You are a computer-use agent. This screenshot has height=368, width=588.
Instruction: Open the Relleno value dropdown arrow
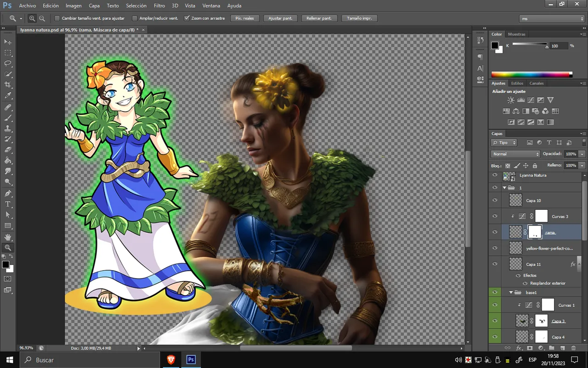click(x=582, y=165)
